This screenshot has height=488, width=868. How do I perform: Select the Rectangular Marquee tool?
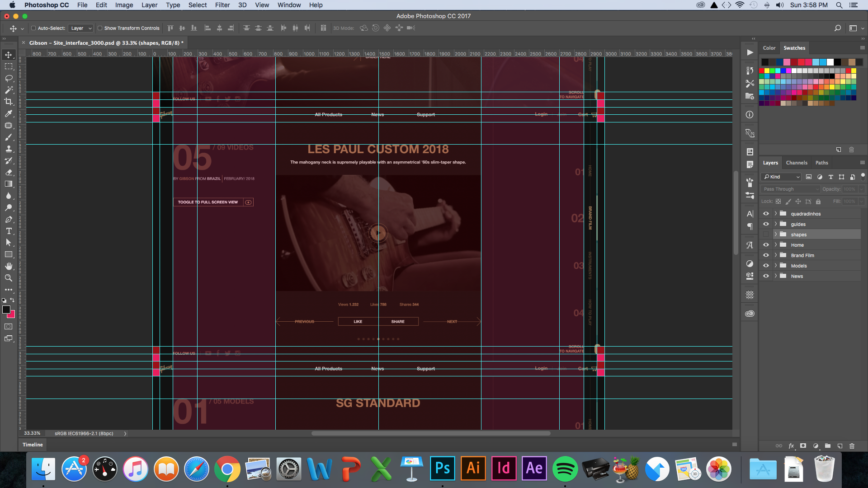click(9, 66)
